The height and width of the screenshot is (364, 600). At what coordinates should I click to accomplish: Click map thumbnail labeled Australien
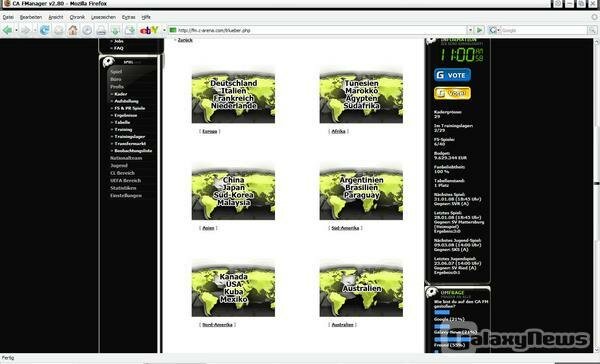pos(361,289)
